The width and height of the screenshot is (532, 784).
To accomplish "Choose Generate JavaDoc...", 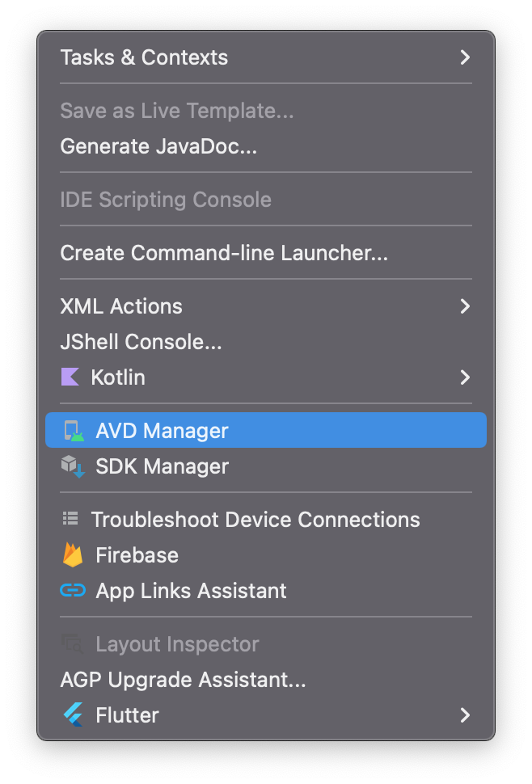I will [x=266, y=146].
